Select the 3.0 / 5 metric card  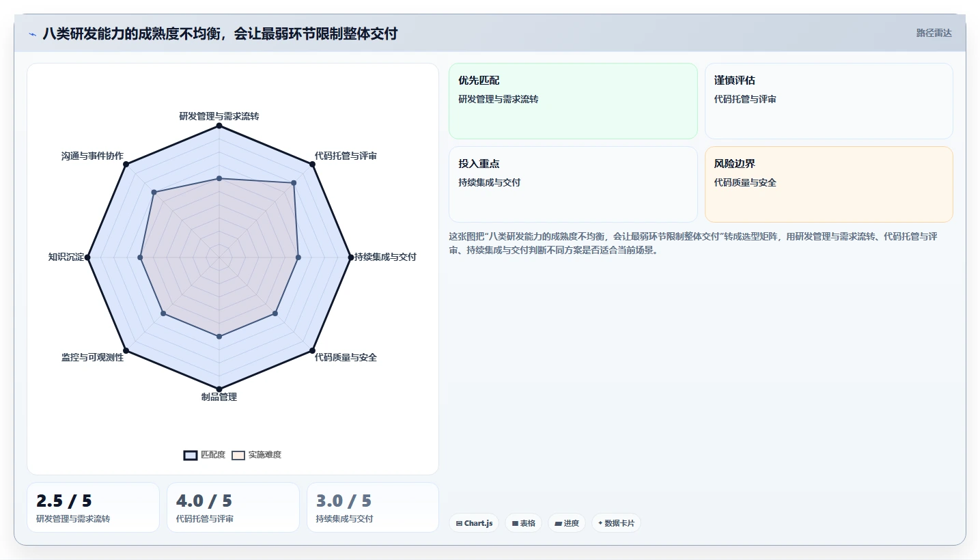pyautogui.click(x=373, y=507)
